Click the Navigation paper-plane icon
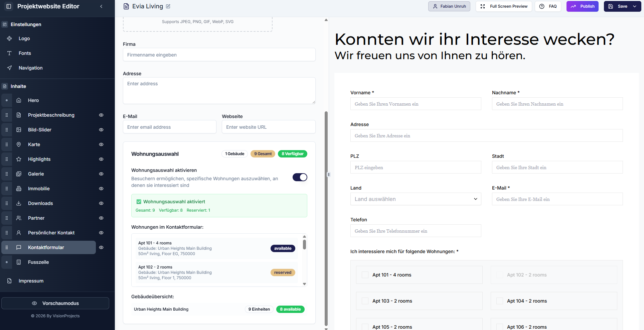Screen dimensions: 644x330 tap(10, 68)
